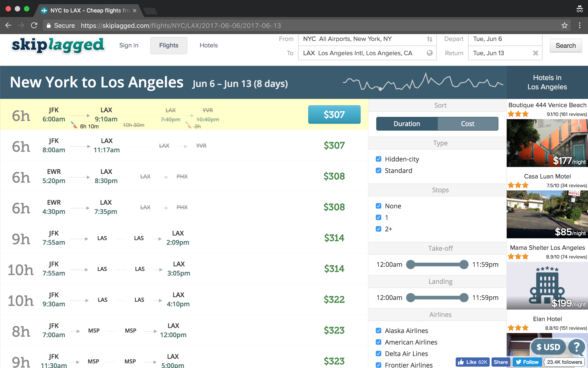Screen dimensions: 588x368
Task: Toggle the Alaska Airlines checkbox
Action: point(378,331)
